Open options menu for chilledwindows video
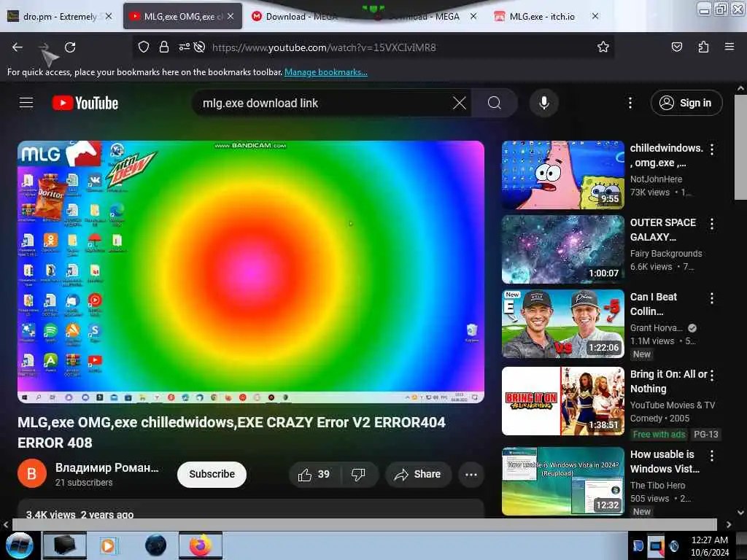Image resolution: width=747 pixels, height=560 pixels. pyautogui.click(x=712, y=149)
